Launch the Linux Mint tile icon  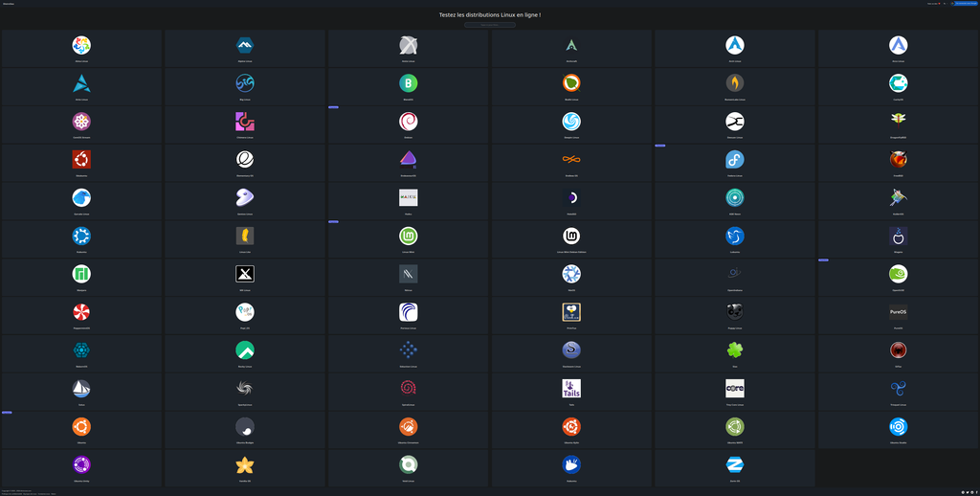pos(409,236)
